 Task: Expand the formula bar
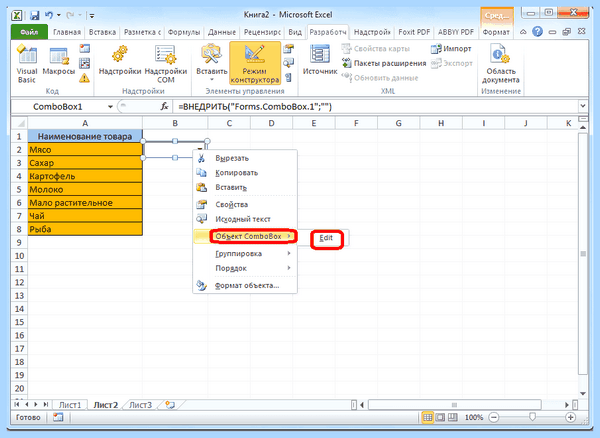click(x=582, y=106)
